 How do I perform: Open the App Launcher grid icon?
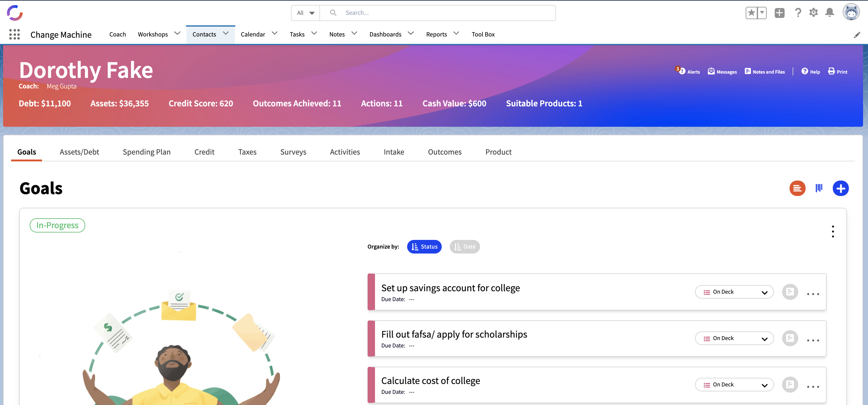pyautogui.click(x=15, y=34)
